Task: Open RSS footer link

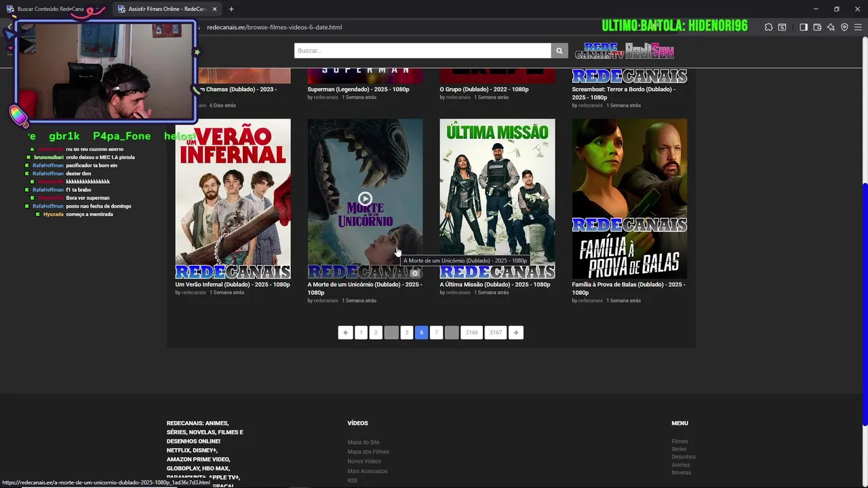Action: click(x=353, y=481)
